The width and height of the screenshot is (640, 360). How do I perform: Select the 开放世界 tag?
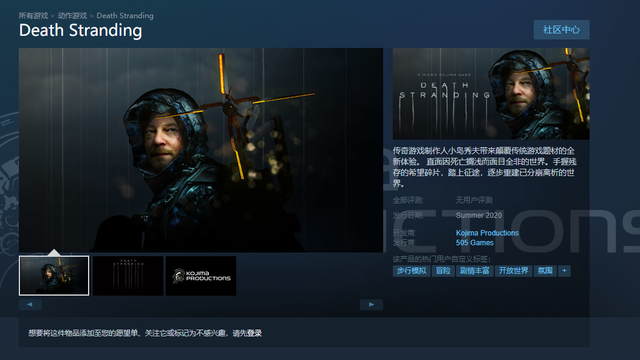tap(513, 271)
